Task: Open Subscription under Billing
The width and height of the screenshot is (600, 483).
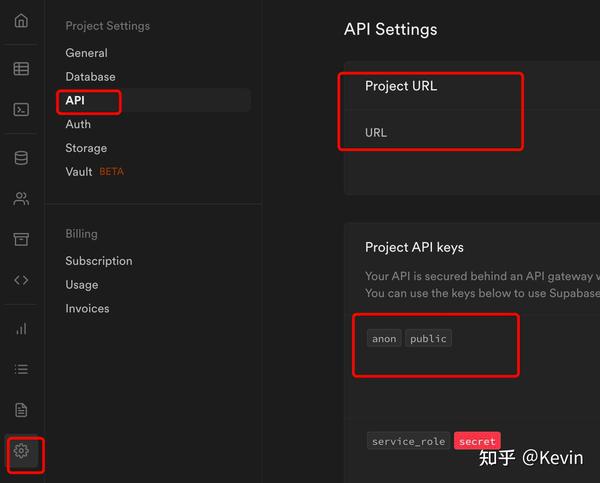Action: coord(99,261)
